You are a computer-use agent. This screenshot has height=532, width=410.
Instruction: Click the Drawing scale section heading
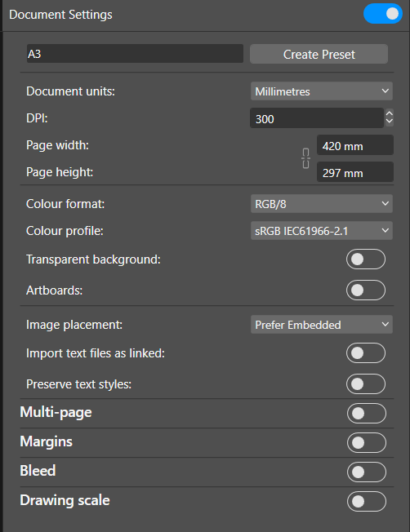[x=65, y=500]
